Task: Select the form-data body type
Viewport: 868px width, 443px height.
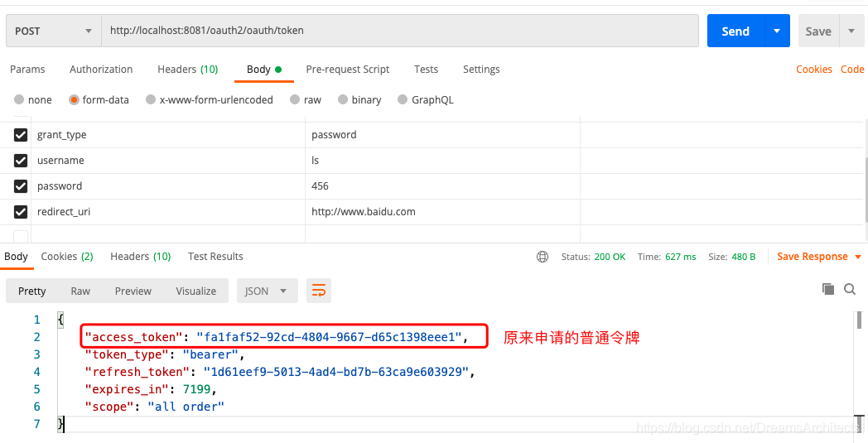Action: click(99, 99)
